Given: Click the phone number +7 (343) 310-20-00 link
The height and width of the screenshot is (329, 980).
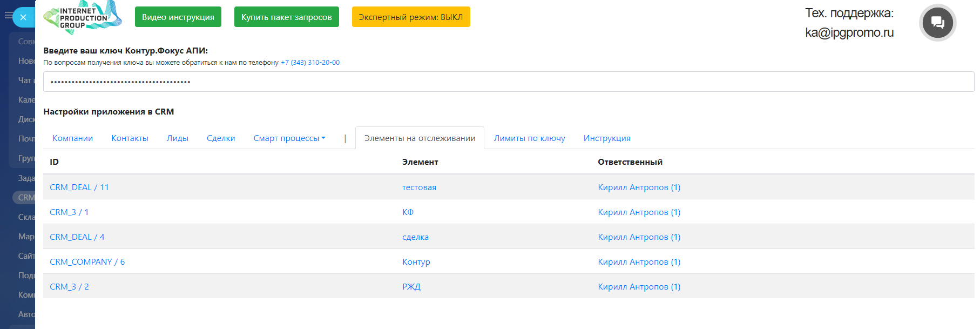Looking at the screenshot, I should [x=310, y=63].
